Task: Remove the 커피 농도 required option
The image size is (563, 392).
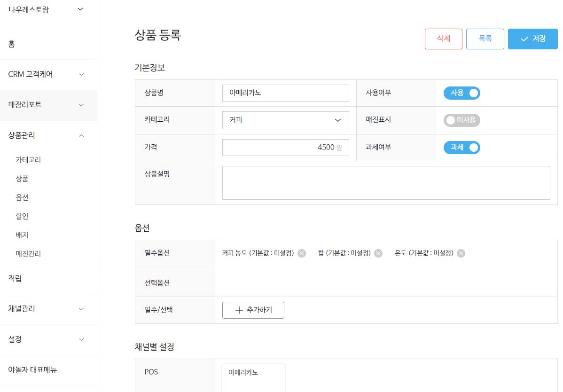Action: [x=302, y=253]
